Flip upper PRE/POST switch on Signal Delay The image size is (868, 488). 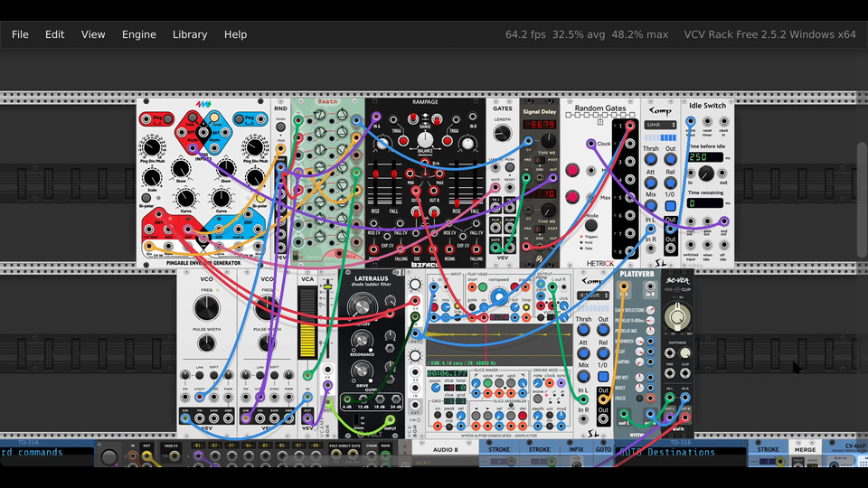[540, 161]
